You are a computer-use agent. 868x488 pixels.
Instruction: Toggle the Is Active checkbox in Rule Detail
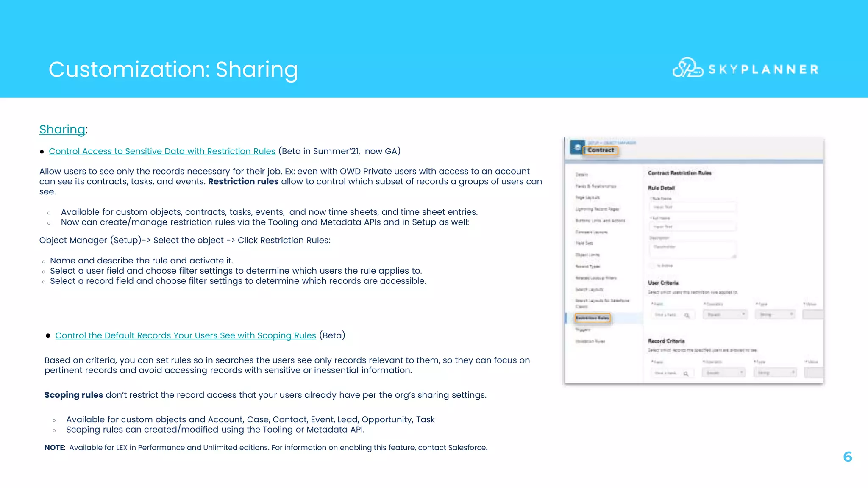[x=652, y=266]
